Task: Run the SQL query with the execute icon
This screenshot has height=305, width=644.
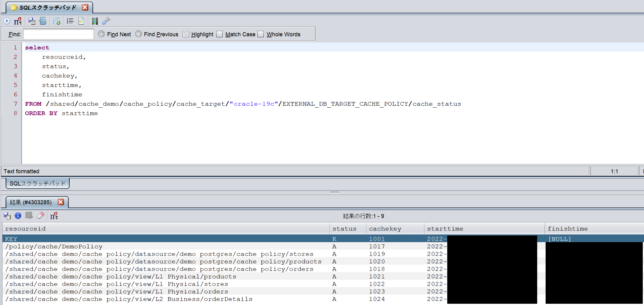Action: pyautogui.click(x=7, y=21)
